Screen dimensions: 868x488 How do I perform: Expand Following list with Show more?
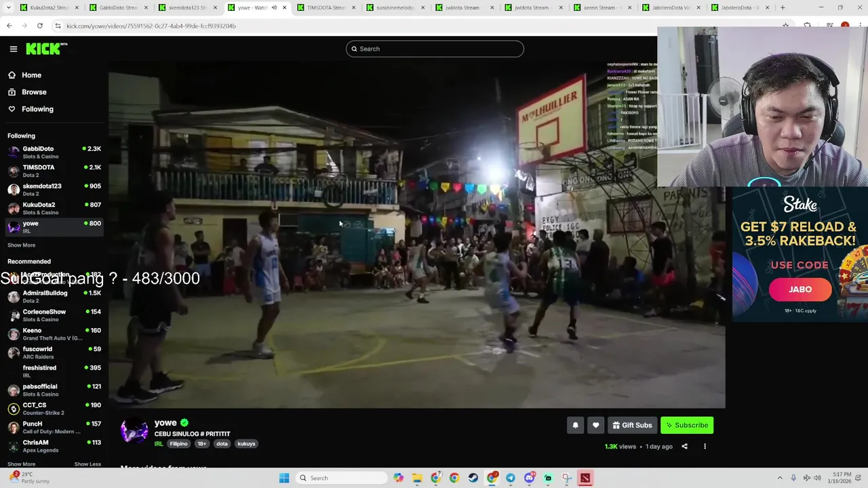(21, 245)
